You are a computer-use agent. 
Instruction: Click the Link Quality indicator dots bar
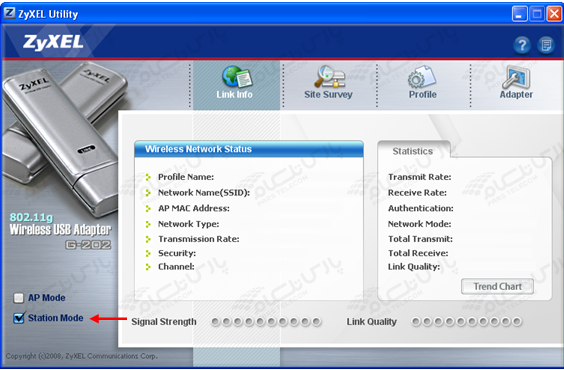tap(467, 321)
